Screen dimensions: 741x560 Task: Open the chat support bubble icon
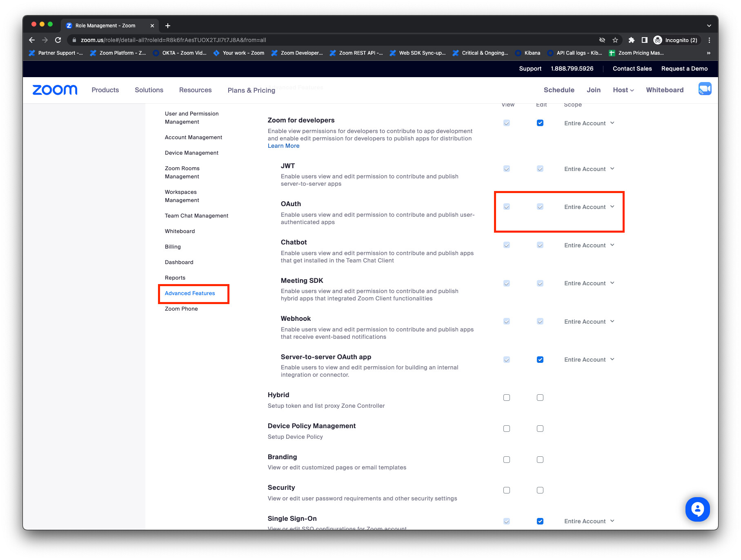pyautogui.click(x=697, y=509)
